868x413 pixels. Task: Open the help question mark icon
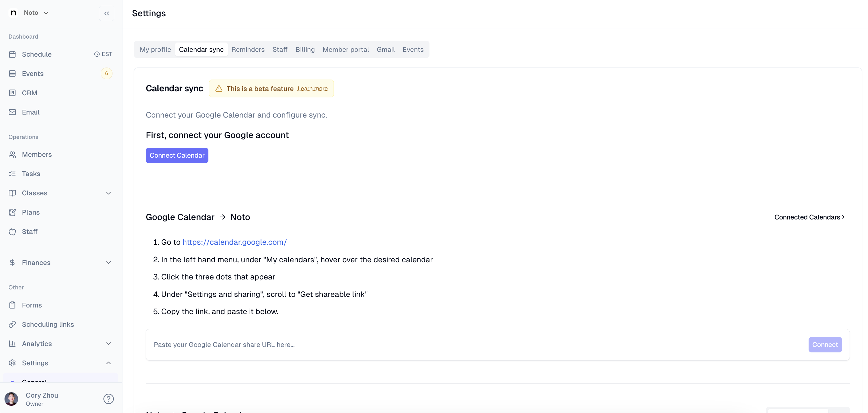pyautogui.click(x=109, y=399)
